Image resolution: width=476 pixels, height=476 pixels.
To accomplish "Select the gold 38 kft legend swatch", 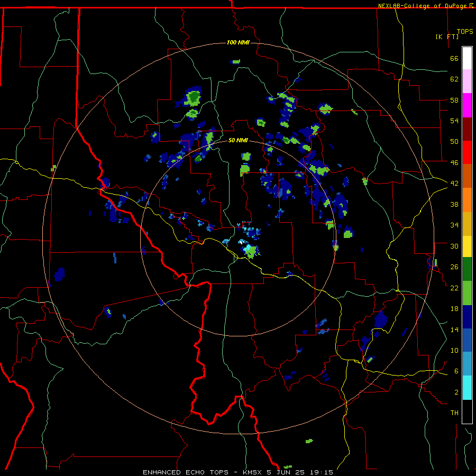I will point(467,224).
